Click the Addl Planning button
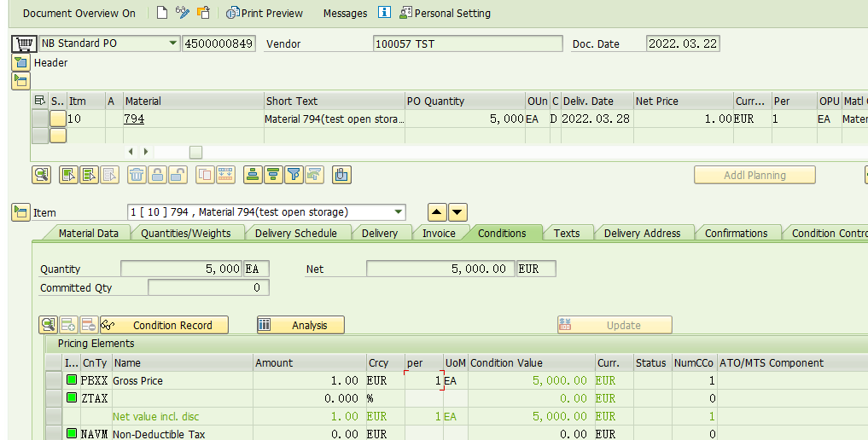This screenshot has height=440, width=868. (x=755, y=175)
